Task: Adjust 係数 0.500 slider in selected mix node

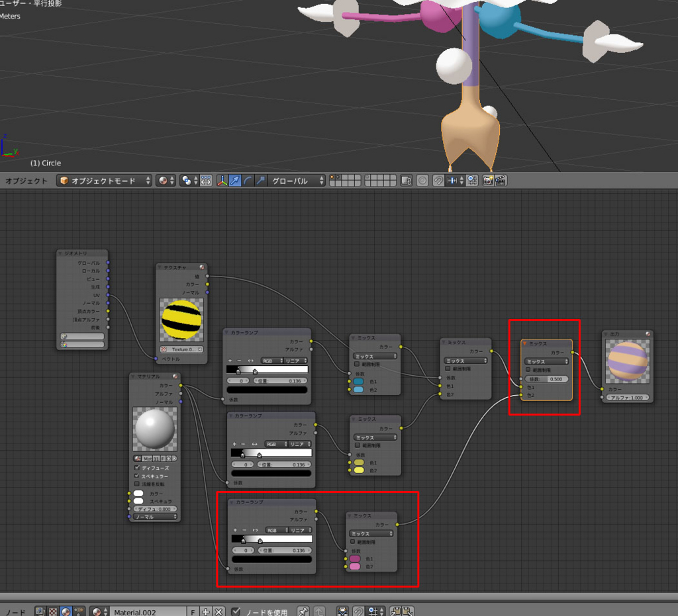Action: tap(546, 379)
